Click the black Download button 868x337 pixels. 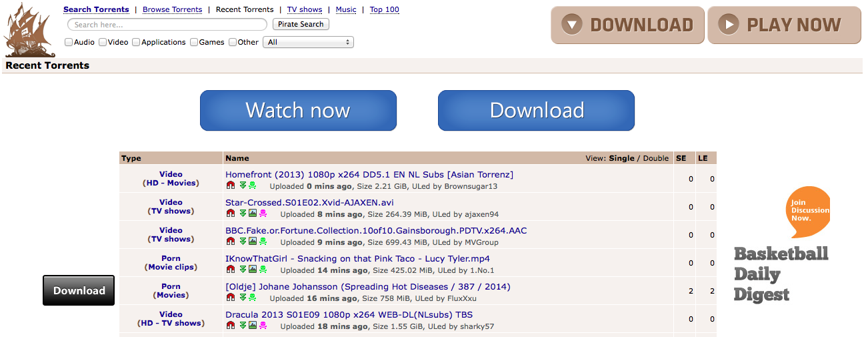click(x=79, y=290)
